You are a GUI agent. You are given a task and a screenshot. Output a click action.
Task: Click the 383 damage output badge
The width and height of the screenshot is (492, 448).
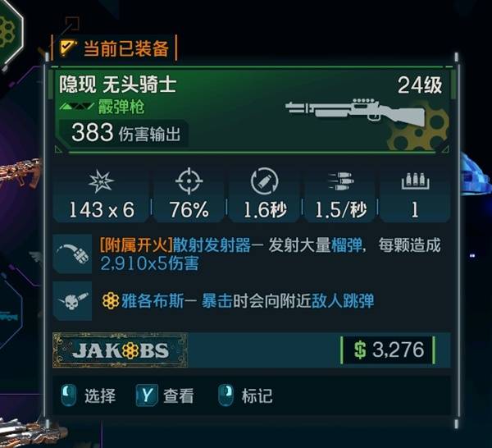coord(123,133)
